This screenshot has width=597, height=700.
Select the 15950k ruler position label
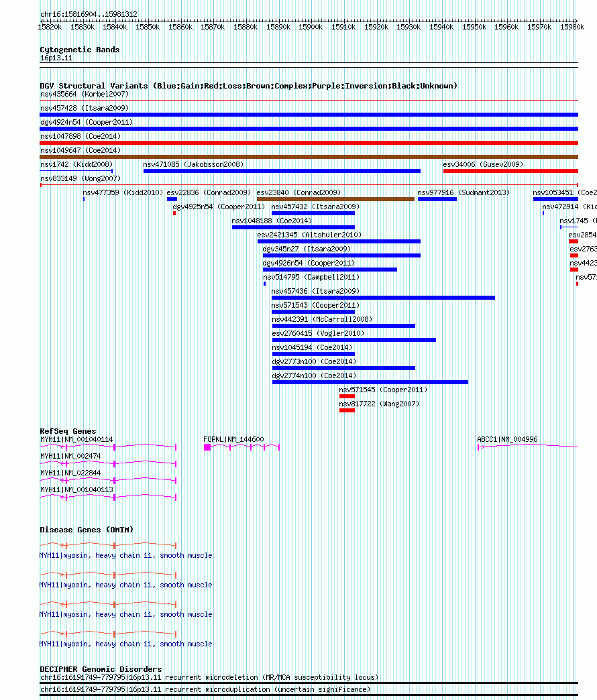pos(474,27)
